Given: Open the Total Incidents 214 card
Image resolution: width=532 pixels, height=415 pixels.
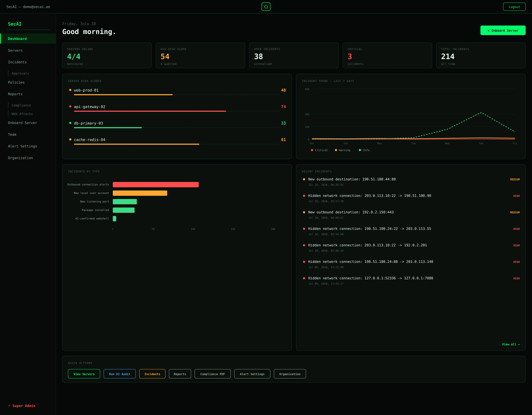Looking at the screenshot, I should pos(481,55).
